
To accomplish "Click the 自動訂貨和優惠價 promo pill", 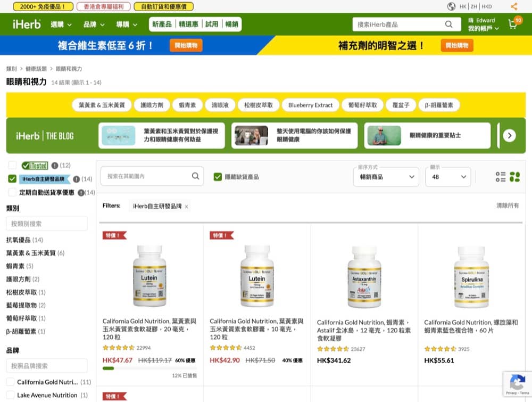I will pyautogui.click(x=163, y=6).
